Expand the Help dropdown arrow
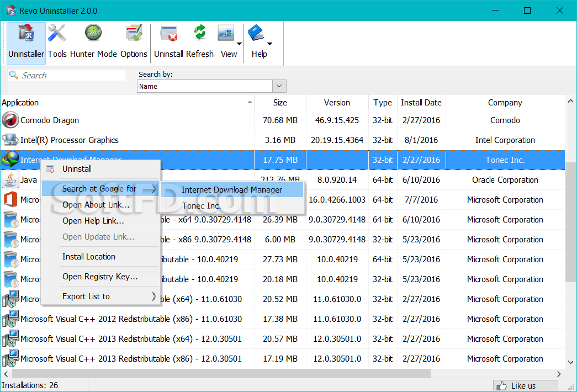Image resolution: width=577 pixels, height=392 pixels. [x=270, y=44]
